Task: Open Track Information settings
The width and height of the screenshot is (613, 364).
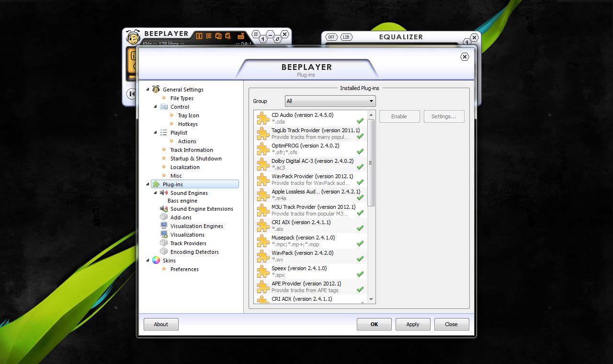Action: click(192, 150)
